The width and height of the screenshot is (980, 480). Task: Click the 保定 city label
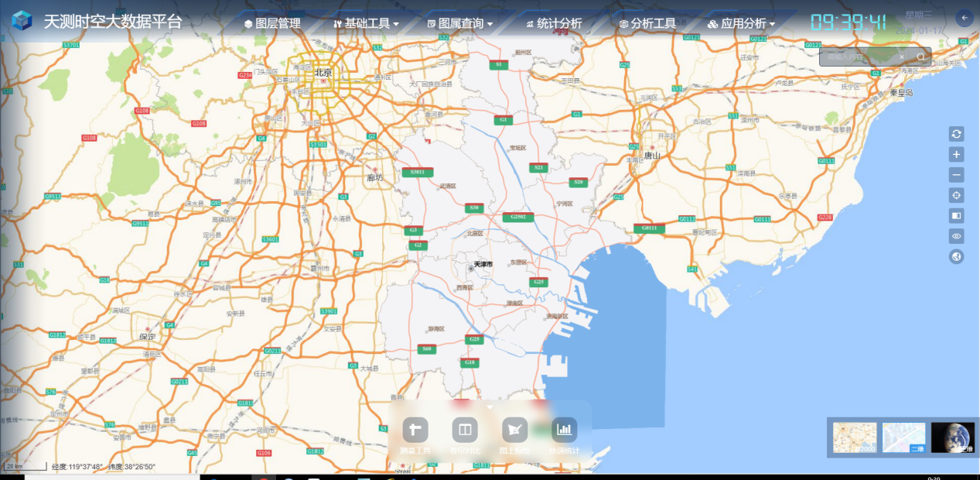(147, 337)
